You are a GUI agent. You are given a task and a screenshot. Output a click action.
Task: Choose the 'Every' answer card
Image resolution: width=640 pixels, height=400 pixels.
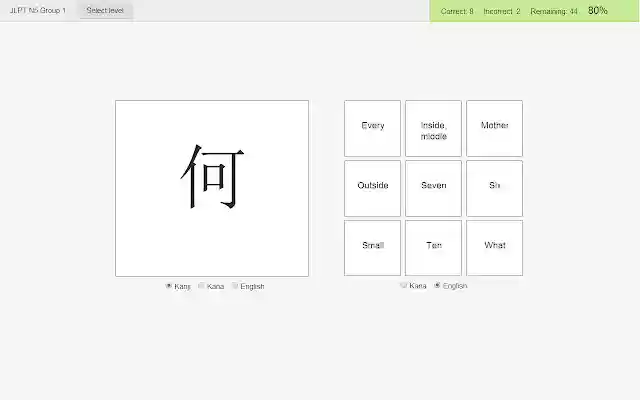pyautogui.click(x=372, y=128)
